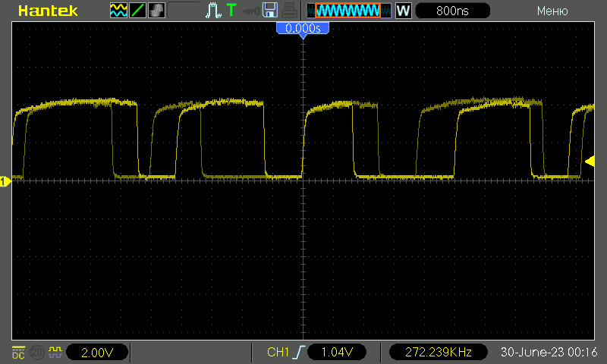Click the printer icon
Viewport: 607px width, 364px height.
point(289,11)
